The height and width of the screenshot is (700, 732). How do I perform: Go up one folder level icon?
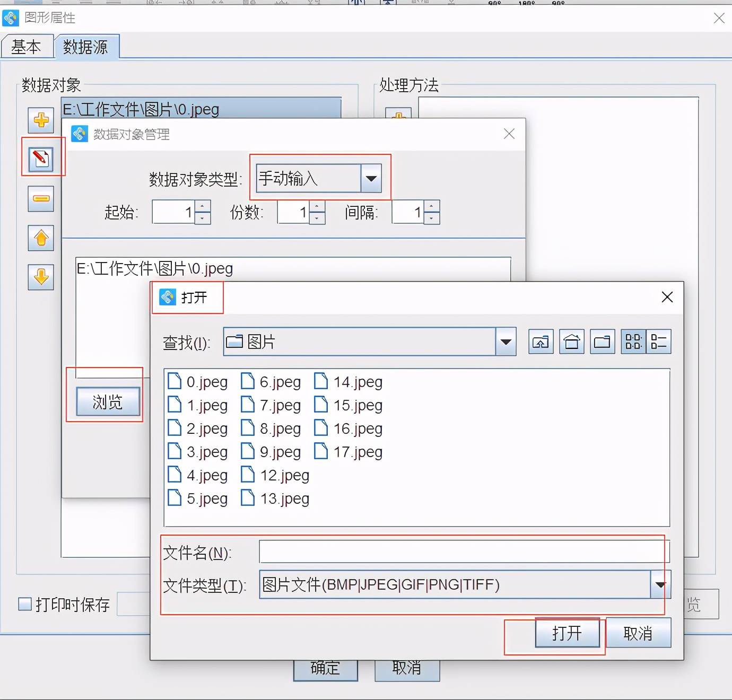pos(541,342)
